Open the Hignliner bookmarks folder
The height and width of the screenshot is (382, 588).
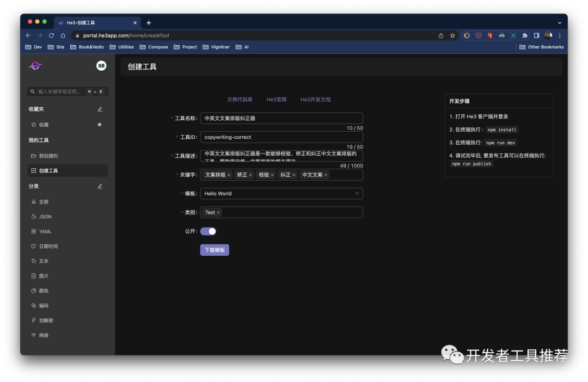(216, 47)
